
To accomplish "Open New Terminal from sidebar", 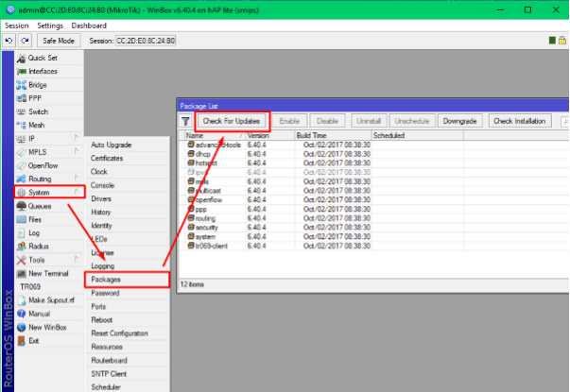I will click(49, 273).
